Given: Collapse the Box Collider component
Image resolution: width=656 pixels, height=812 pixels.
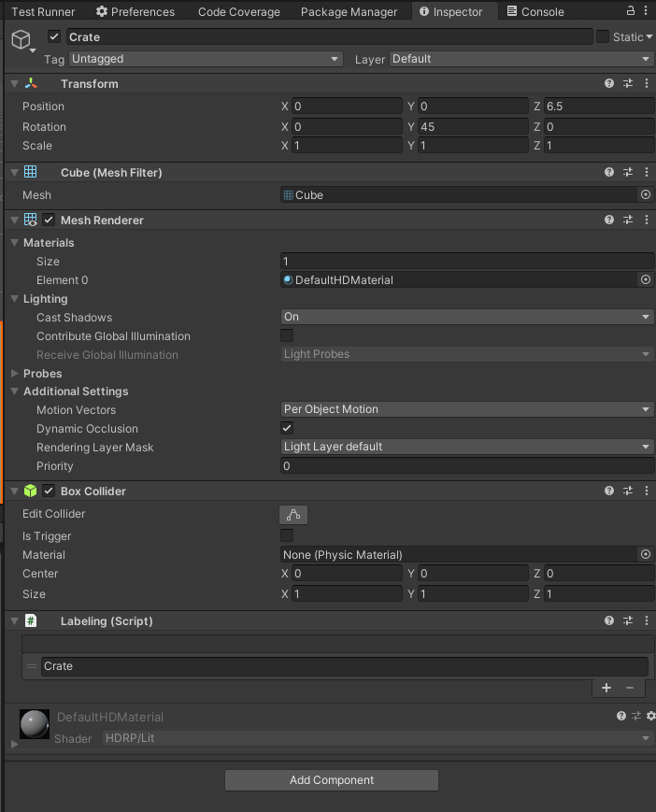Looking at the screenshot, I should pos(15,491).
